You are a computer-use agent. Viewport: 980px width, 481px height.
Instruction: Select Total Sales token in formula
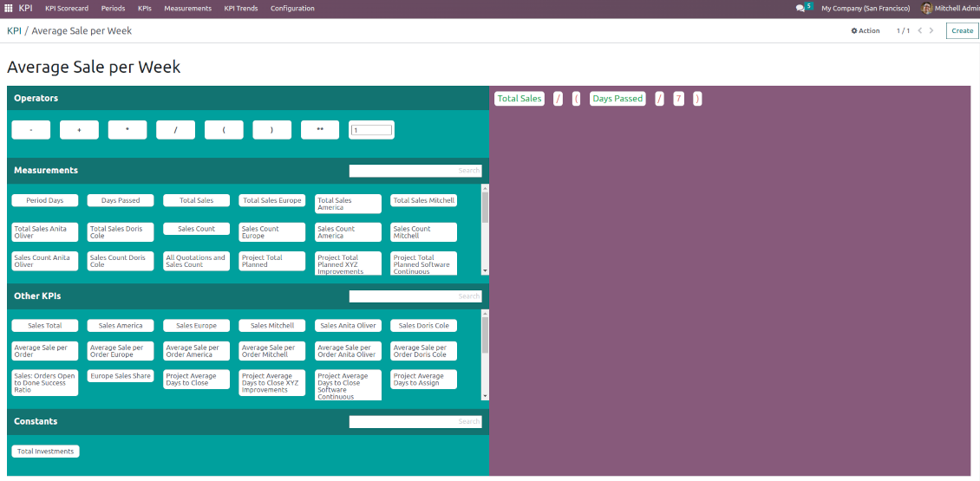click(x=519, y=99)
